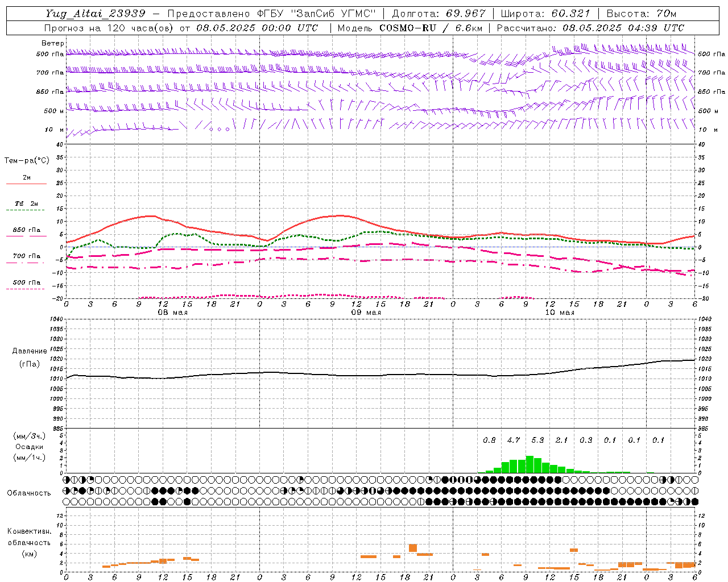Select the (мм/3ч.) units label
This screenshot has height=582, width=728.
[29, 436]
